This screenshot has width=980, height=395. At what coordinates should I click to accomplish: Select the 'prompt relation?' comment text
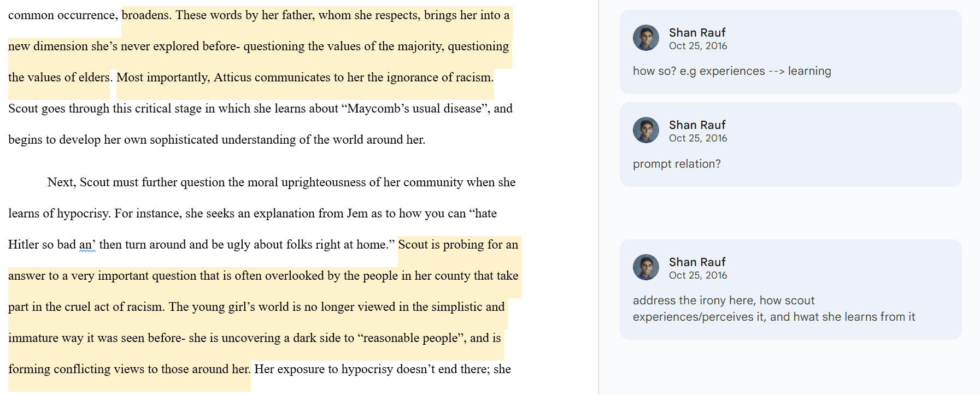pos(676,164)
